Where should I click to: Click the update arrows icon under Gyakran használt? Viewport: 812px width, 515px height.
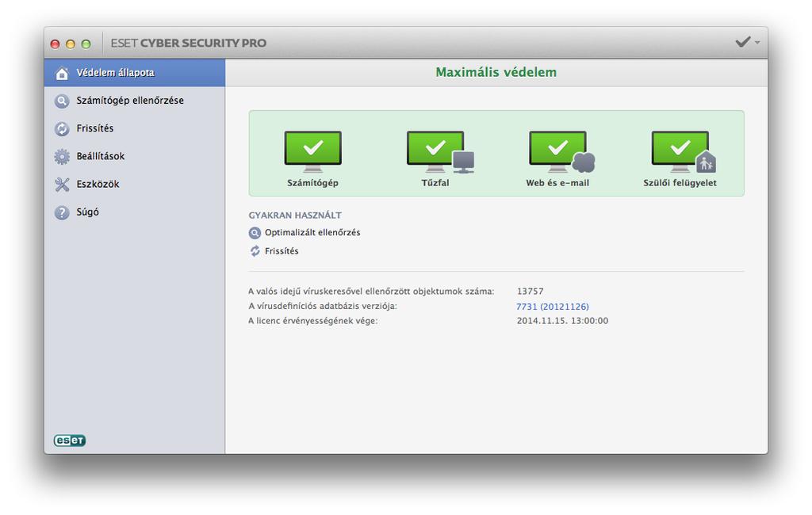[x=255, y=251]
